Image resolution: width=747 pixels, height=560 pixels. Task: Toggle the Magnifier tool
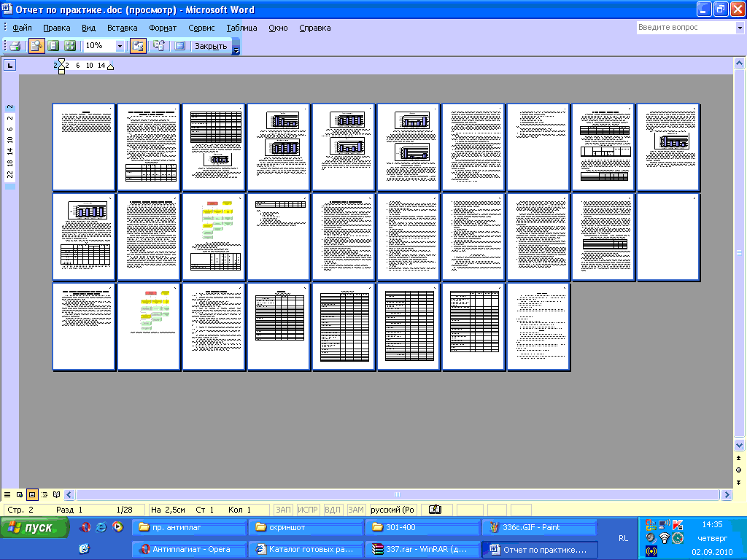pos(36,46)
